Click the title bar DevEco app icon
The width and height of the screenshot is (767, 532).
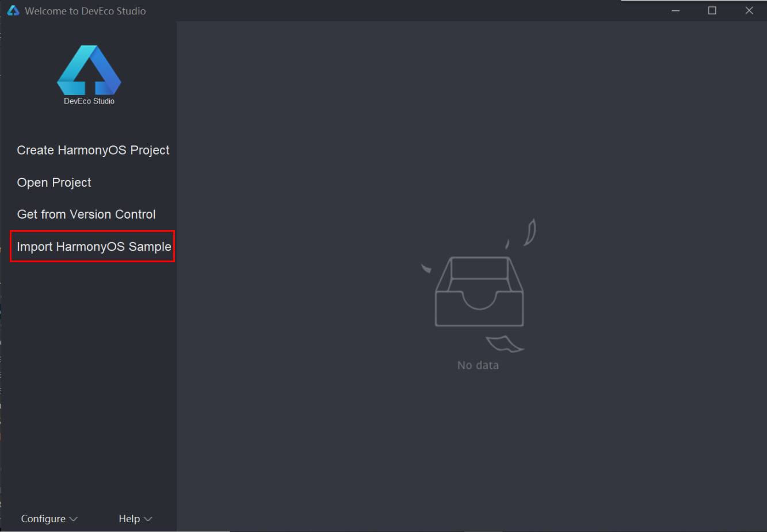(x=13, y=10)
